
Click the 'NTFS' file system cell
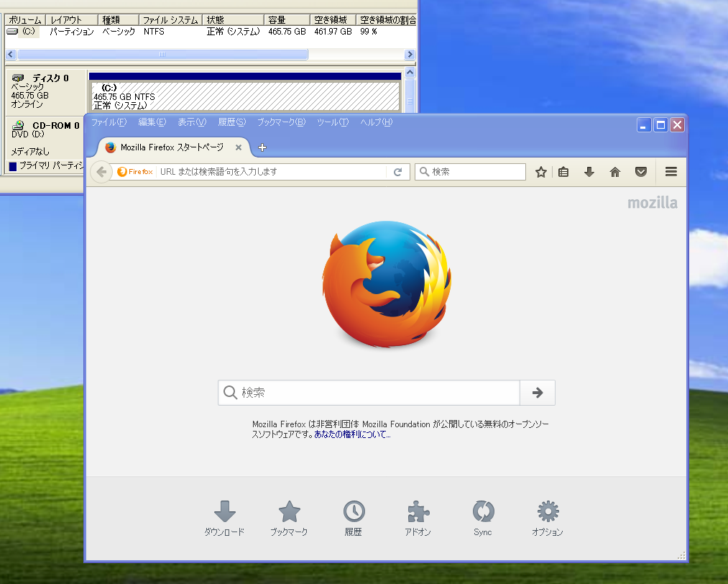[x=154, y=32]
